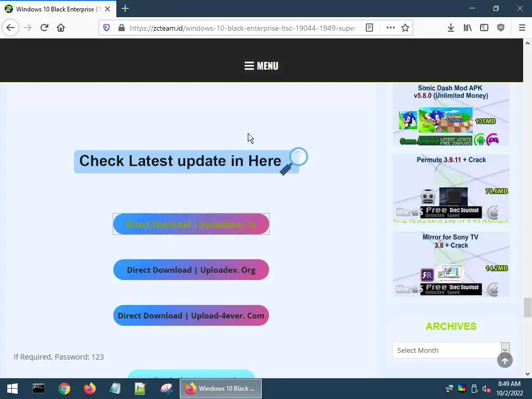Click the colorful display tray icon
This screenshot has height=399, width=532.
click(462, 389)
